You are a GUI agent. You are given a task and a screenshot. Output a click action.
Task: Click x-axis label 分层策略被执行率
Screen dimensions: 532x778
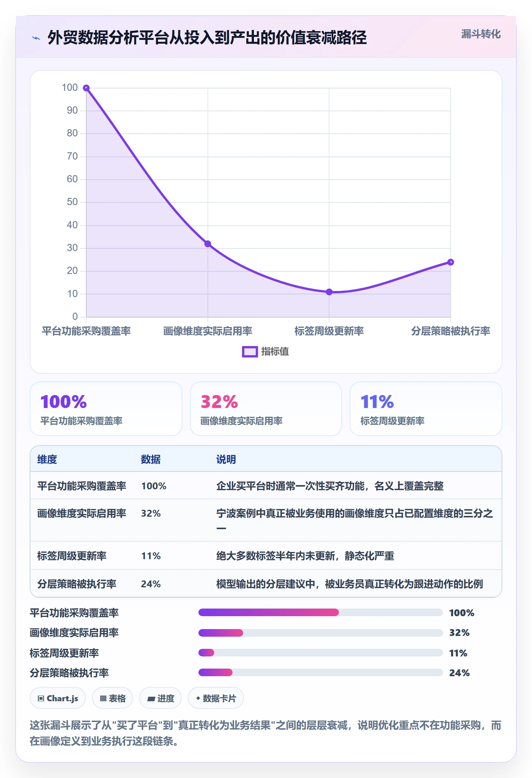click(x=450, y=331)
